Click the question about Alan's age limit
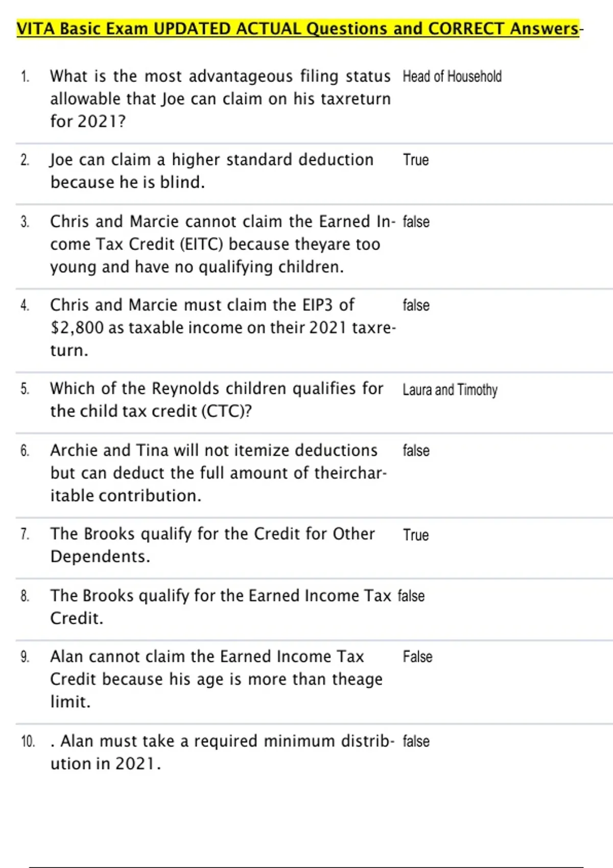Screen dimensions: 613x868 [216, 679]
